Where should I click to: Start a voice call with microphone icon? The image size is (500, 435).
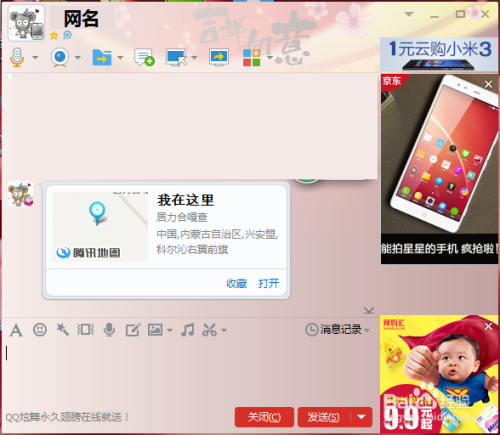pos(17,57)
